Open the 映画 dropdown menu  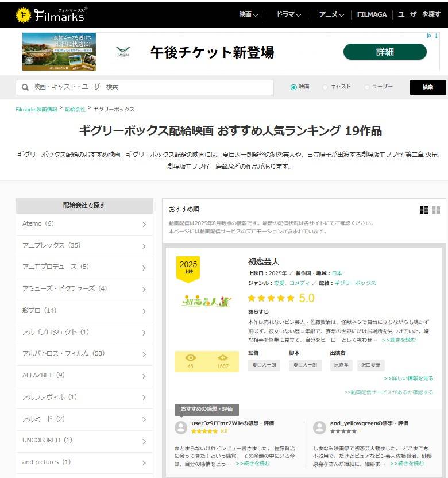(248, 14)
